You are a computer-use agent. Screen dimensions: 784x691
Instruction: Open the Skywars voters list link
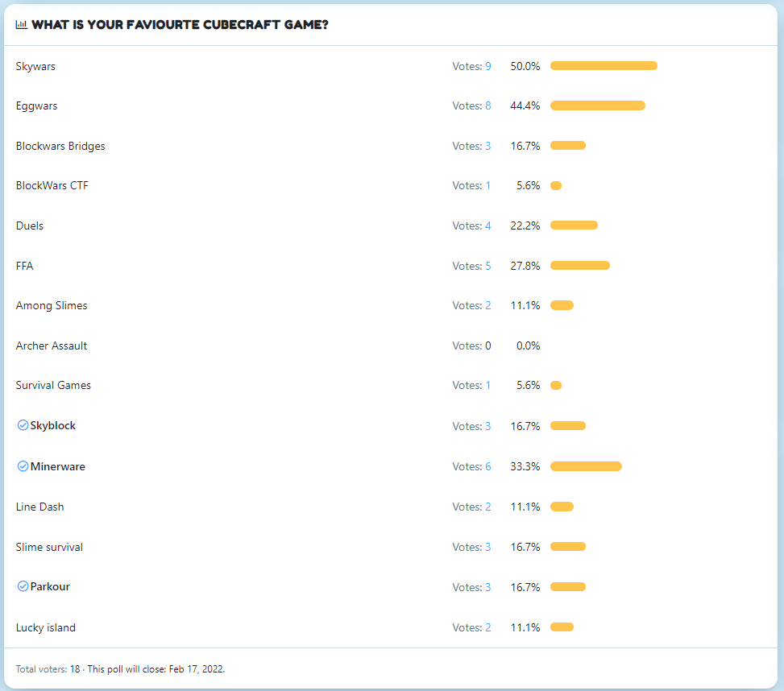coord(471,67)
